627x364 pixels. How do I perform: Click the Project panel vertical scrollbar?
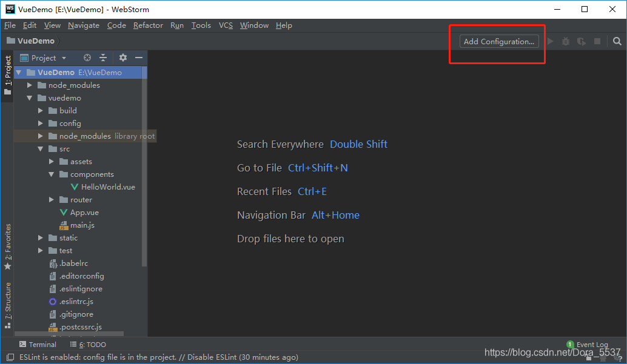pos(144,166)
